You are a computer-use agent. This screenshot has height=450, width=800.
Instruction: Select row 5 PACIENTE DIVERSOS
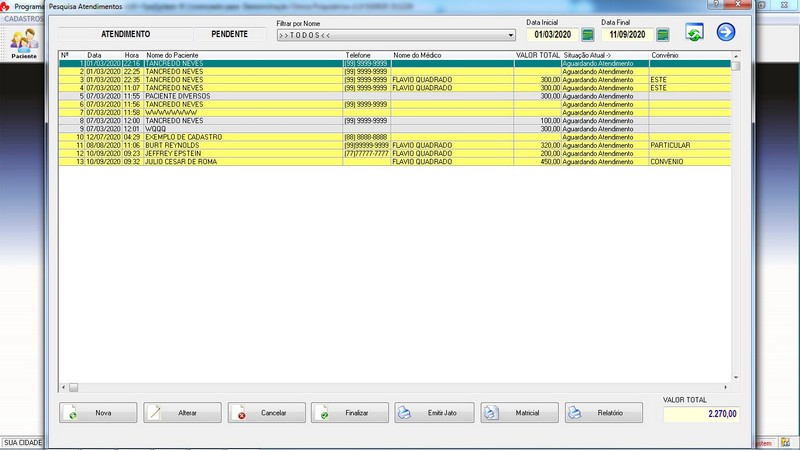tap(395, 96)
